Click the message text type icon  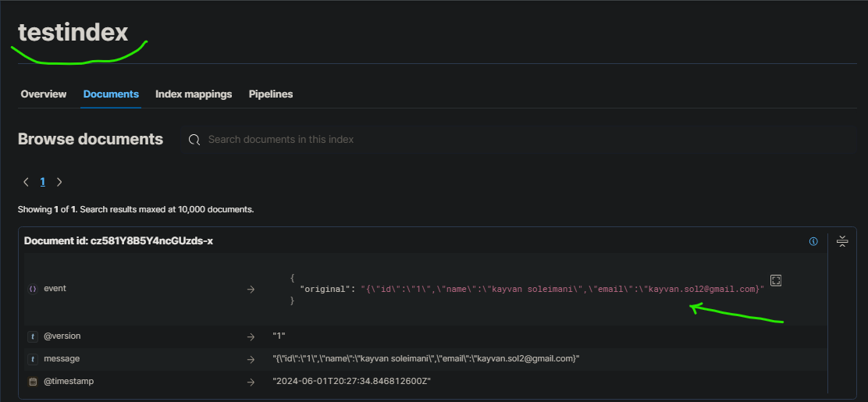coord(33,359)
